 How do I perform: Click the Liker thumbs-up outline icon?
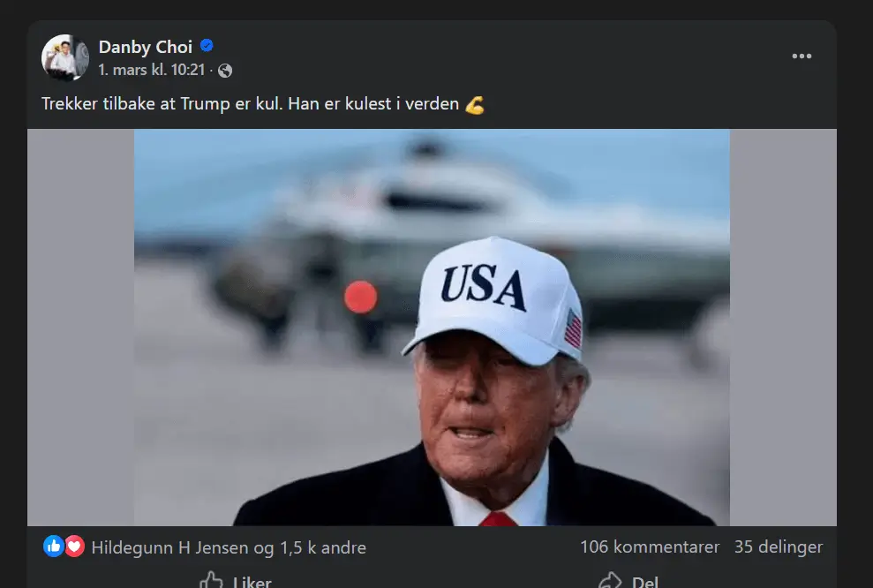pyautogui.click(x=211, y=581)
